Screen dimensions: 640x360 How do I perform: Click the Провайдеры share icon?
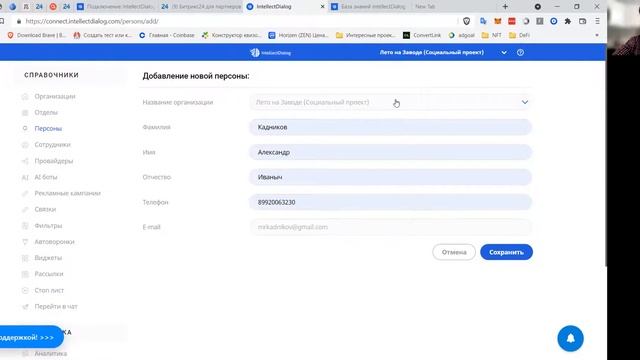click(25, 161)
